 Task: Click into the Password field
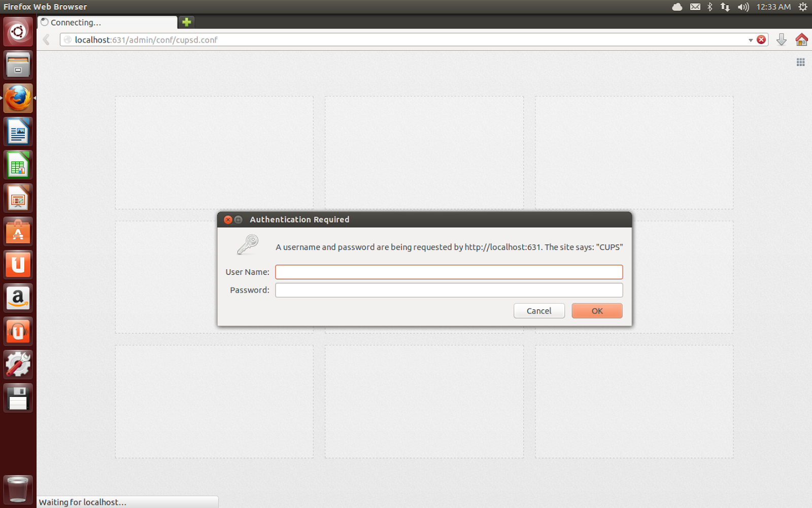coord(449,290)
